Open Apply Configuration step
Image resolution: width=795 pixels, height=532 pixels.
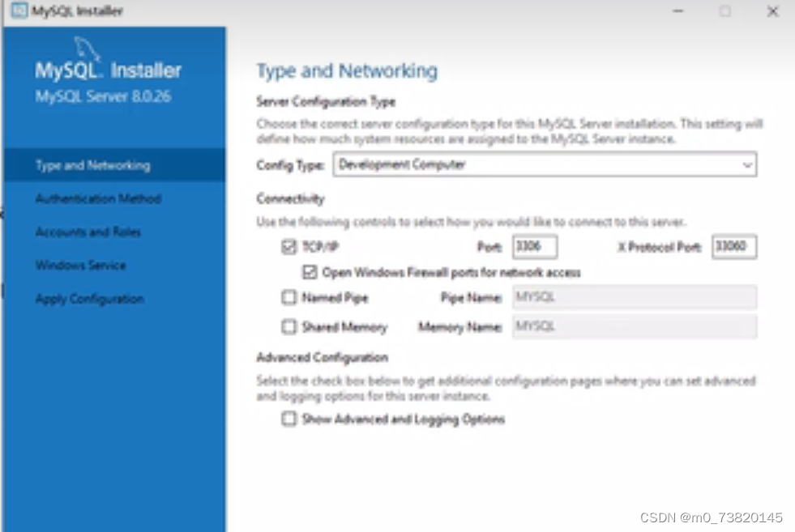(x=90, y=299)
